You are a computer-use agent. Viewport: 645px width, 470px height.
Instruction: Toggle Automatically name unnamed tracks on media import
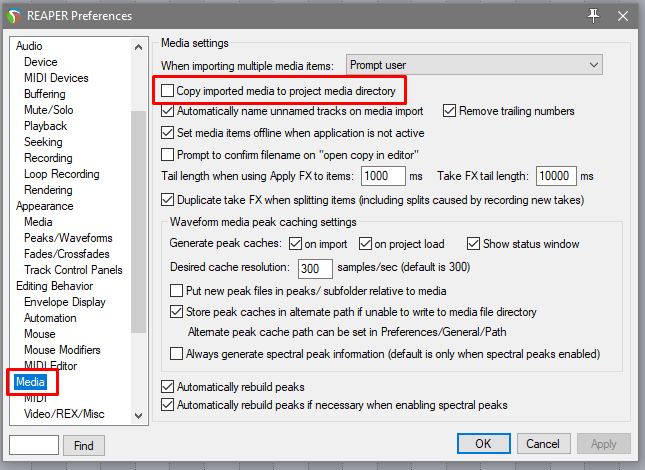click(x=167, y=111)
